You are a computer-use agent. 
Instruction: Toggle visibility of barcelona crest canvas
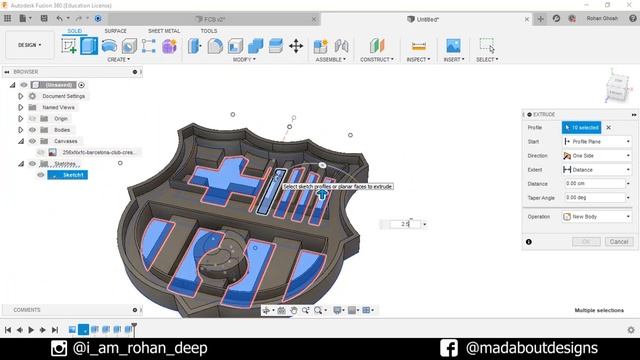click(40, 152)
